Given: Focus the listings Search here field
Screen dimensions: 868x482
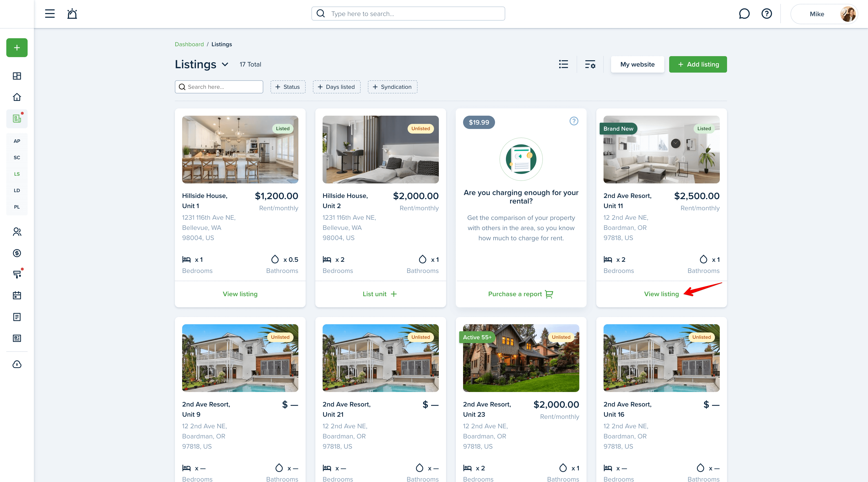Looking at the screenshot, I should pos(219,87).
